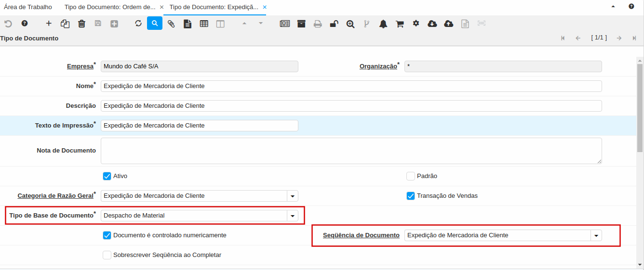Image resolution: width=644 pixels, height=270 pixels.
Task: Close the Expediçã... document tab
Action: click(265, 7)
